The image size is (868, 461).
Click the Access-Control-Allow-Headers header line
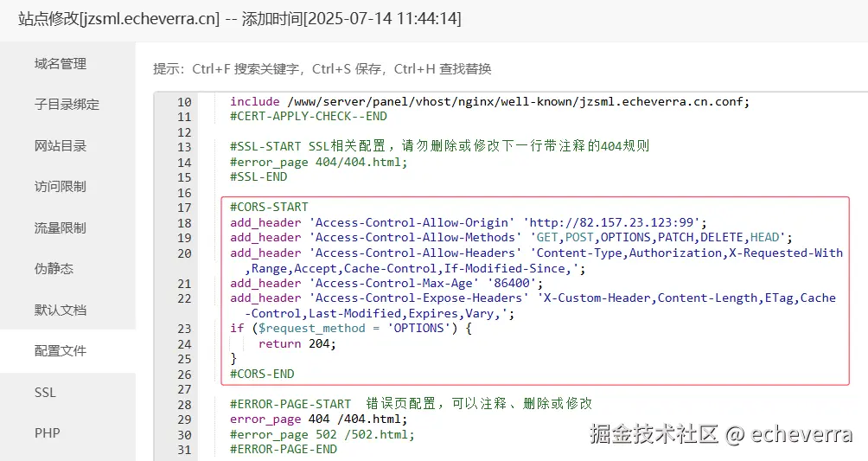(536, 261)
